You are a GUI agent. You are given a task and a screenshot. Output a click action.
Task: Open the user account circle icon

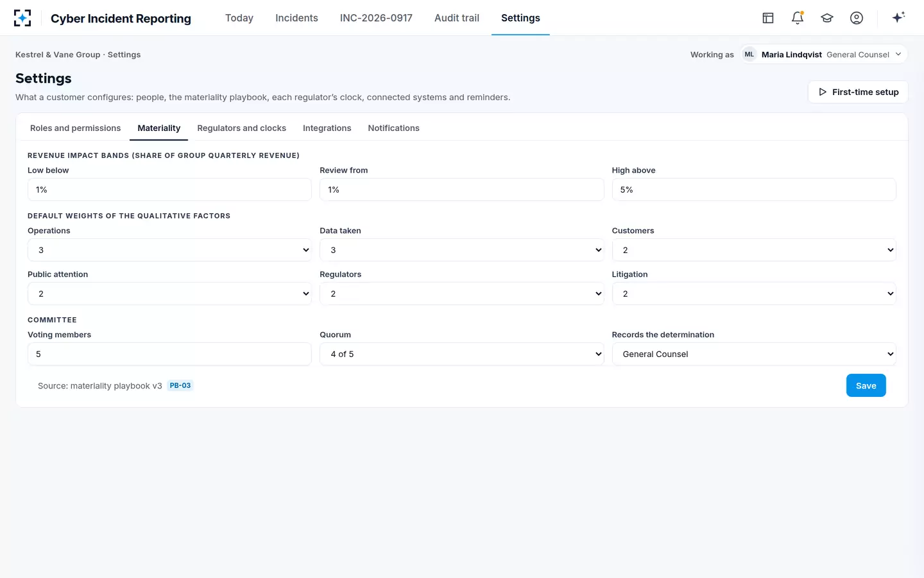tap(857, 18)
